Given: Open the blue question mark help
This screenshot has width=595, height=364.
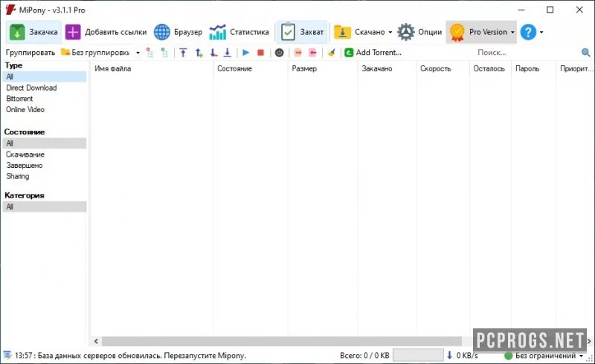Looking at the screenshot, I should pyautogui.click(x=528, y=32).
